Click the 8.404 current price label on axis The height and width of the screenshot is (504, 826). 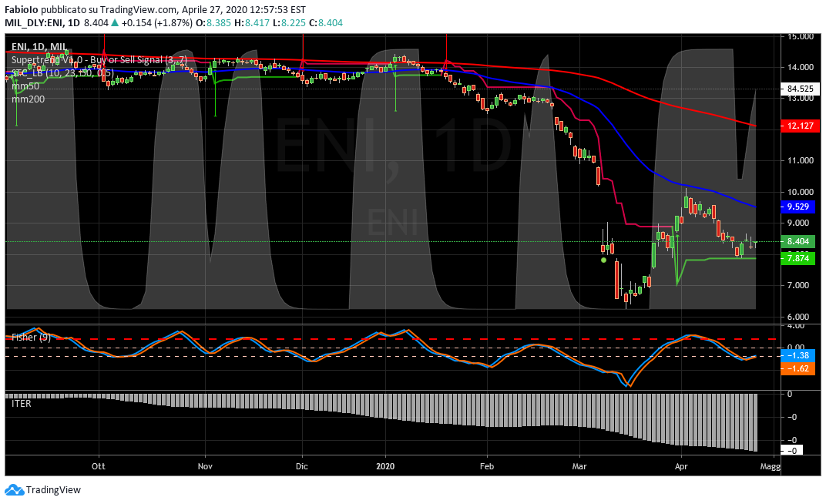click(797, 241)
